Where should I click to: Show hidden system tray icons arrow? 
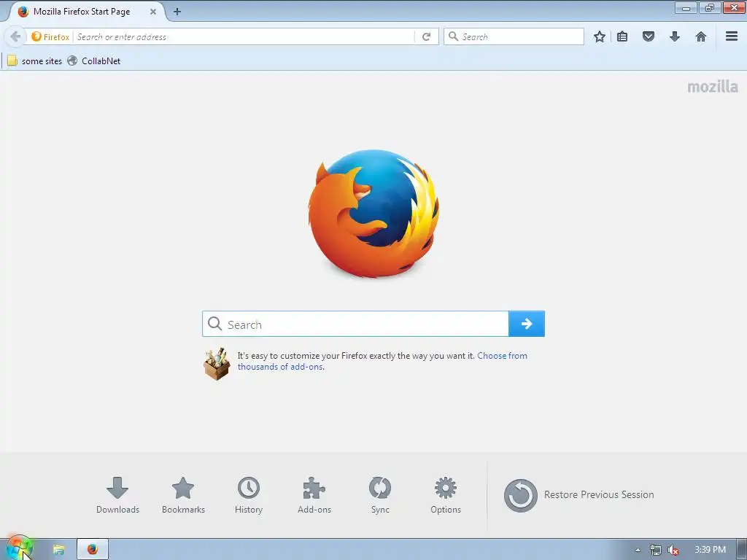click(x=638, y=550)
